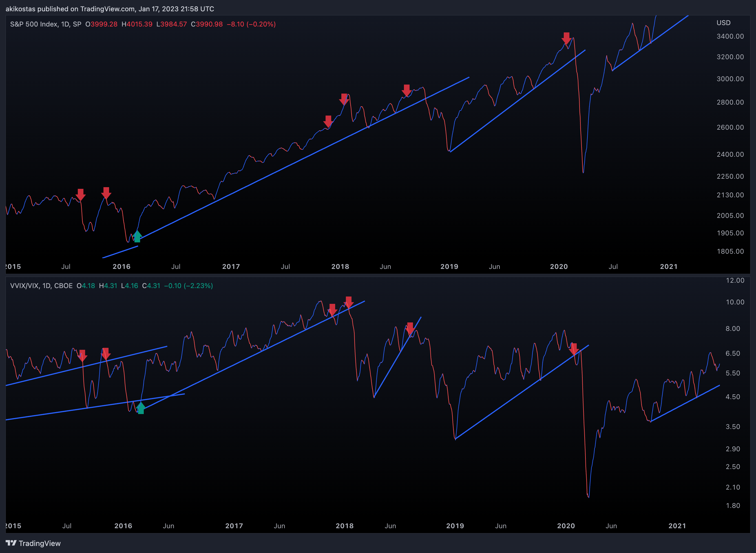The image size is (756, 553).
Task: Click the 1.80 label on the VVIX/VIX axis
Action: [x=733, y=505]
